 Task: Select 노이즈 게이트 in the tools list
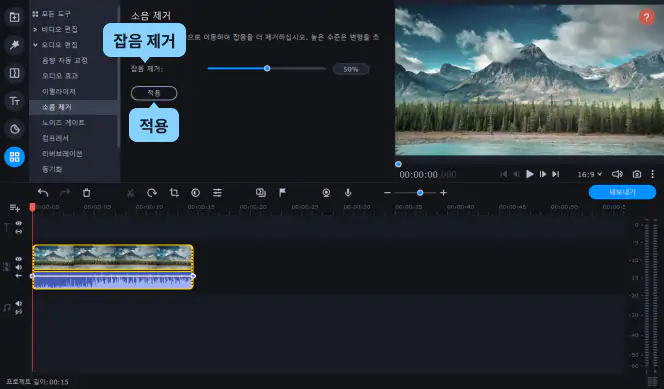pyautogui.click(x=64, y=122)
